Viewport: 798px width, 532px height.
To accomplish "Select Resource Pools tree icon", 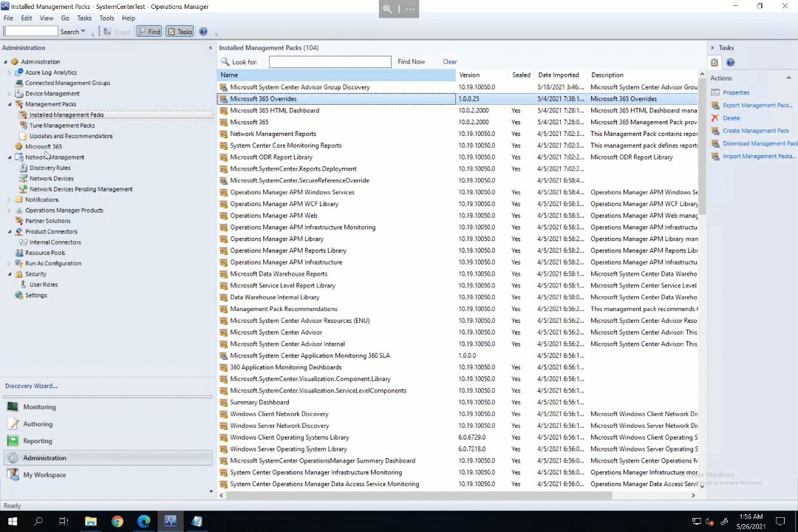I will tap(18, 253).
